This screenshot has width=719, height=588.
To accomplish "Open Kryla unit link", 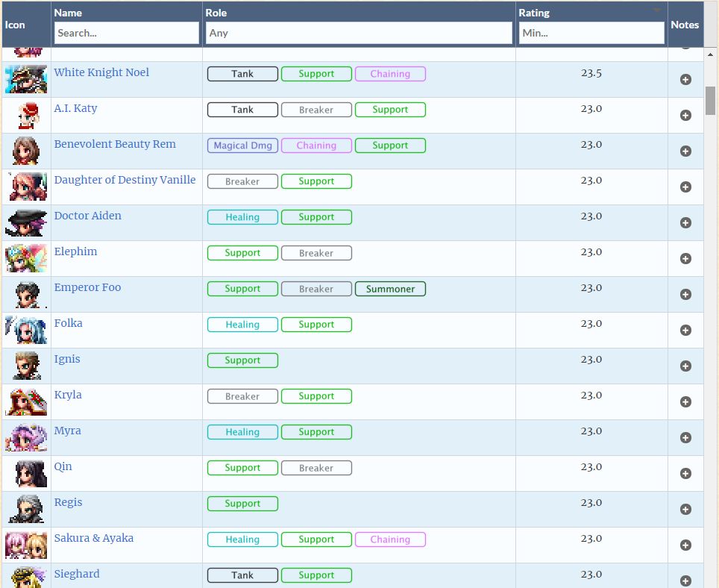I will pyautogui.click(x=68, y=395).
